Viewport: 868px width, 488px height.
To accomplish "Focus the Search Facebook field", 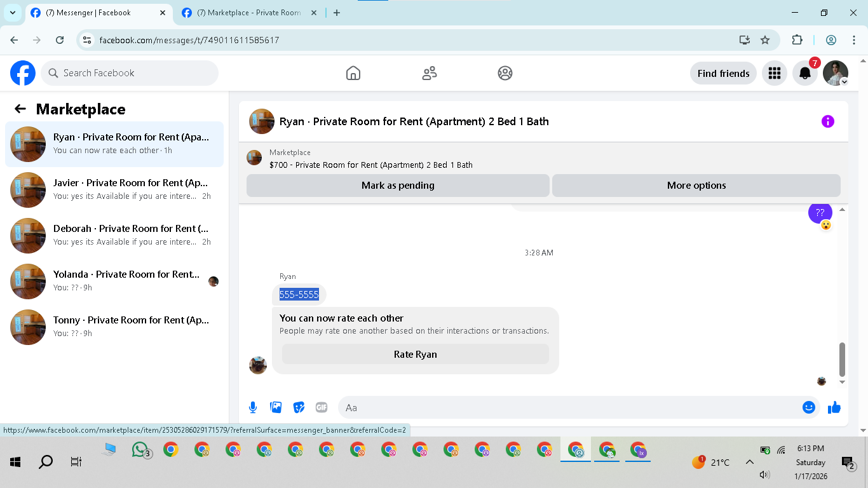I will [x=130, y=73].
